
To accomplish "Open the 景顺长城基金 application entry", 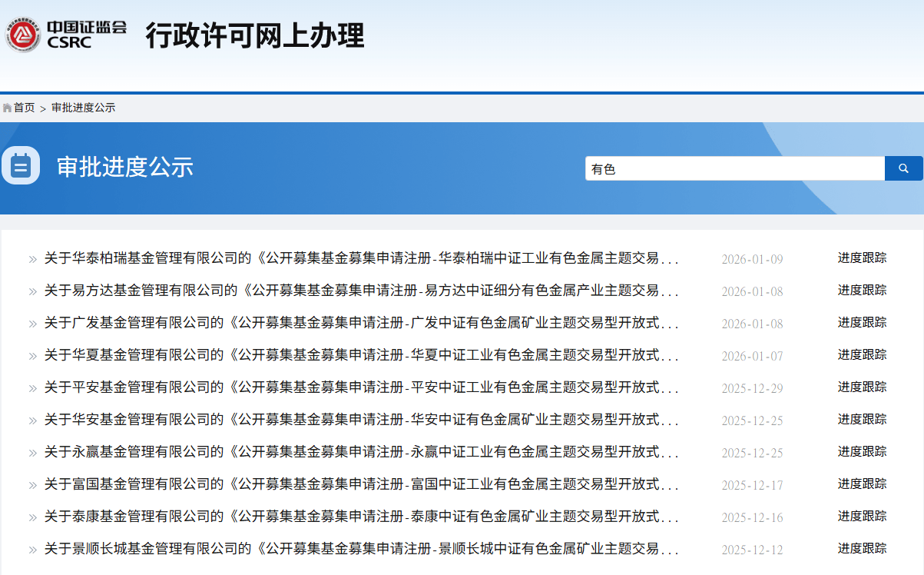I will tap(361, 549).
